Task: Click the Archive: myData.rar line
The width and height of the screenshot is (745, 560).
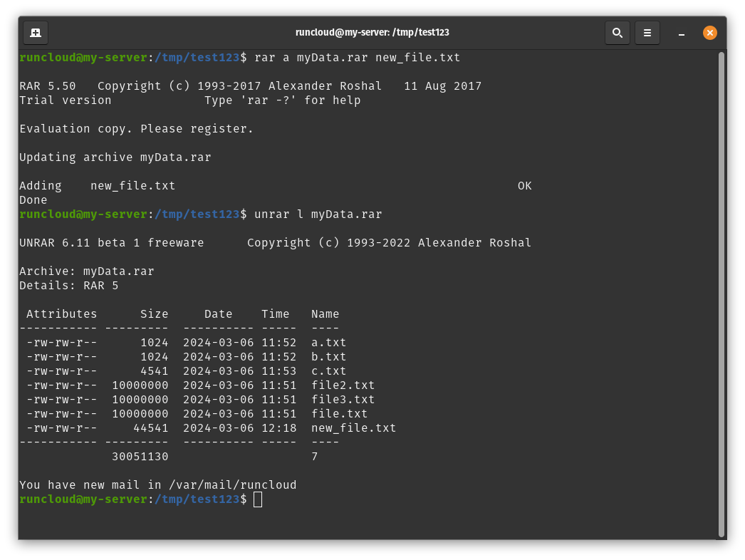Action: click(x=85, y=271)
